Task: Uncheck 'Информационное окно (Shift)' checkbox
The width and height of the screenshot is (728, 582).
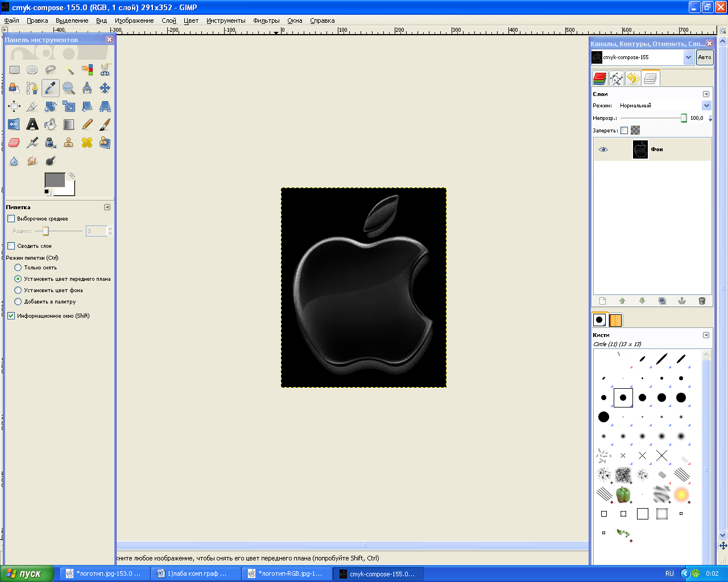Action: tap(11, 315)
